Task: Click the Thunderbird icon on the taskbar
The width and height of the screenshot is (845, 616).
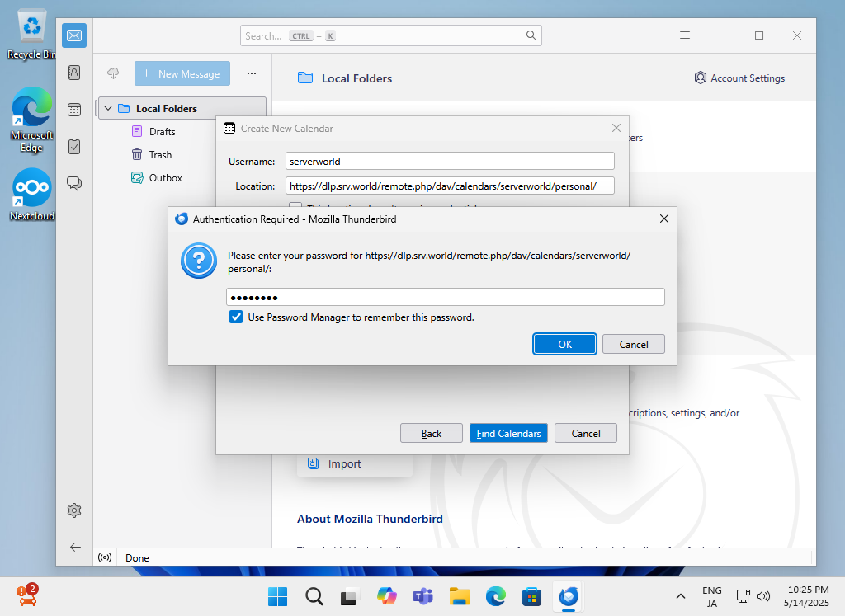Action: pos(568,595)
